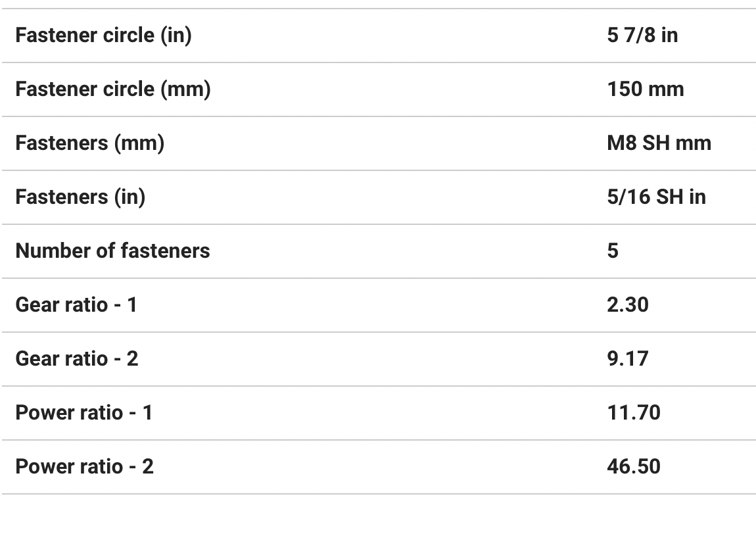Screen dimensions: 756x534
Task: Select the 9.17 gear ratio value
Action: point(628,359)
